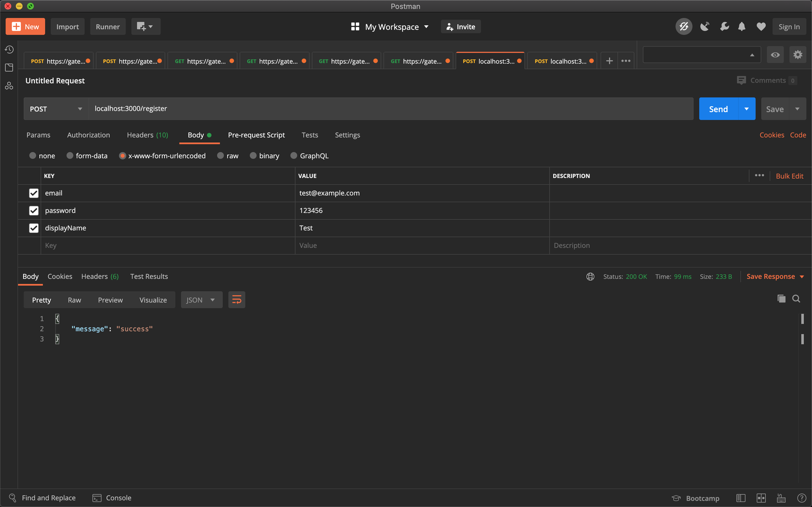Open APIs sidebar icon
812x507 pixels.
point(9,86)
